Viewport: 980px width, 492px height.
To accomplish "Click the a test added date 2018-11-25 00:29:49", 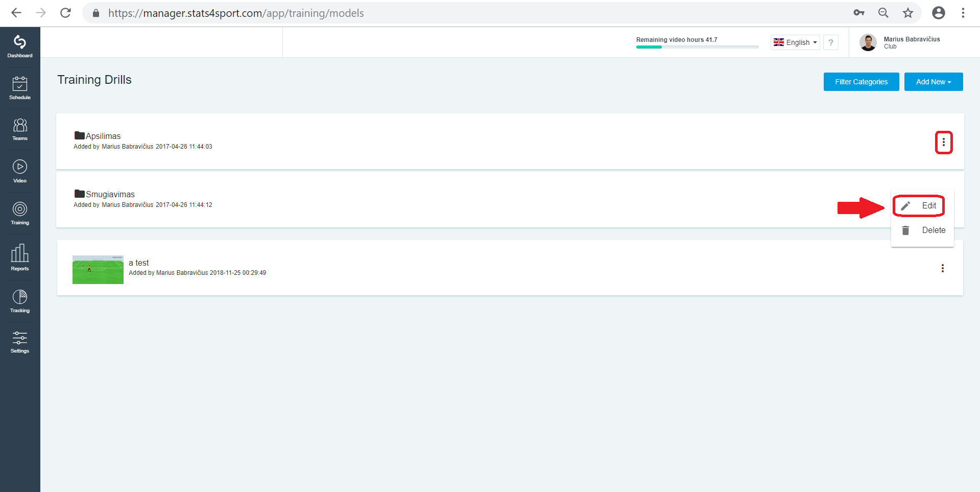I will pyautogui.click(x=238, y=273).
